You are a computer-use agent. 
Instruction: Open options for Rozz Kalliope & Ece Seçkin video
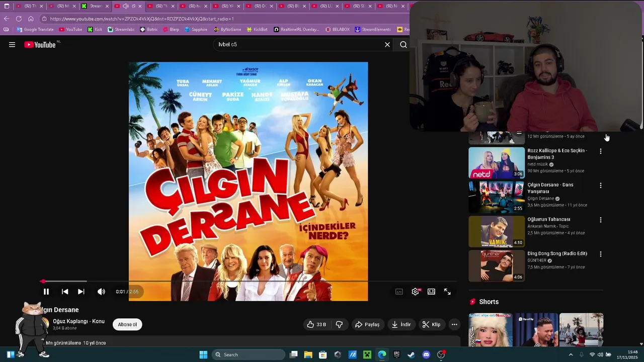600,151
